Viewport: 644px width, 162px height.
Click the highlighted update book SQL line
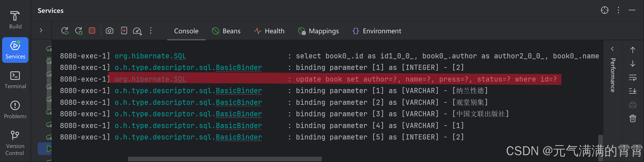(335, 79)
